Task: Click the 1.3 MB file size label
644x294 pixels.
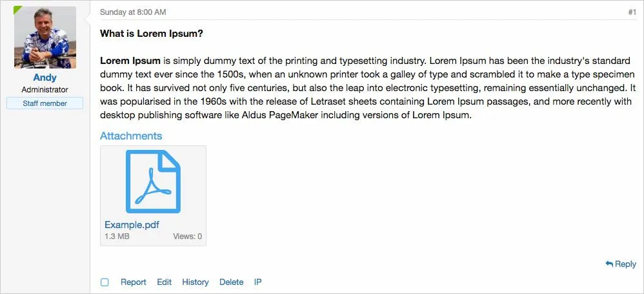Action: 117,236
